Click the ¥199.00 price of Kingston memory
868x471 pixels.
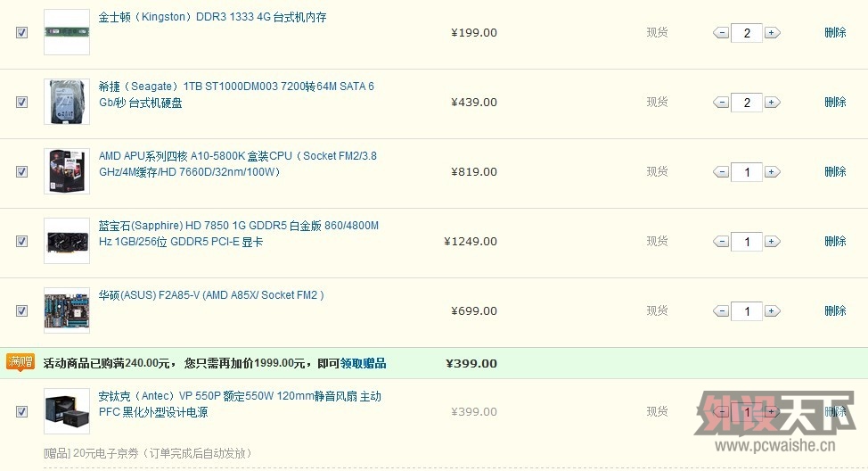click(x=474, y=33)
